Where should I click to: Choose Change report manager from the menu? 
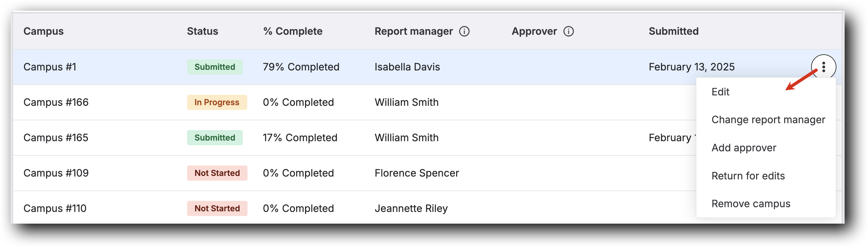[768, 119]
